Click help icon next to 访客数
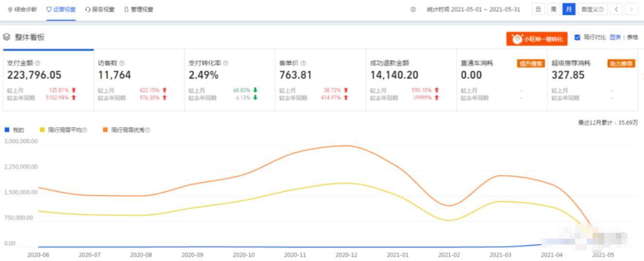Screen dimensions: 644x261 coord(122,63)
